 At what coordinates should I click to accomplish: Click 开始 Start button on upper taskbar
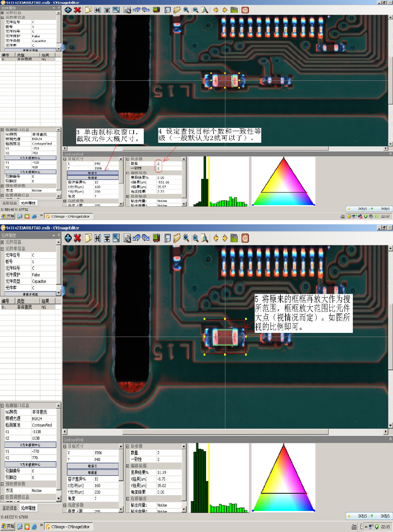coord(8,216)
